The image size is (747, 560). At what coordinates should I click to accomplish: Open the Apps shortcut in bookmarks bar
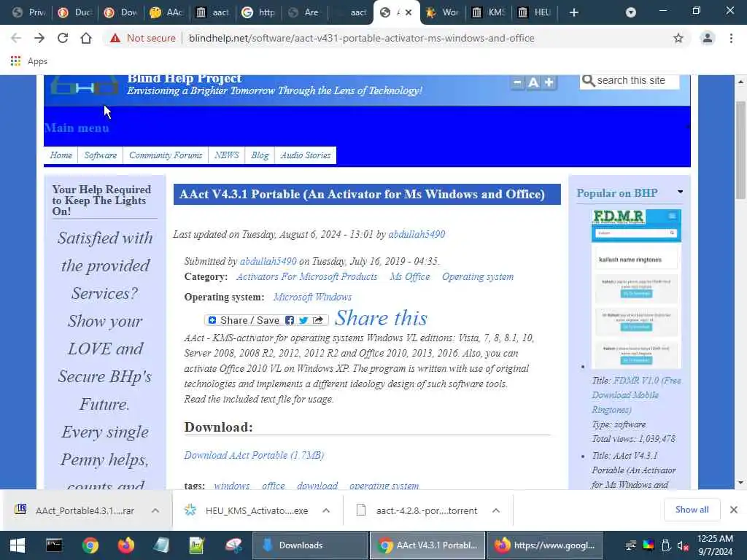(x=28, y=61)
